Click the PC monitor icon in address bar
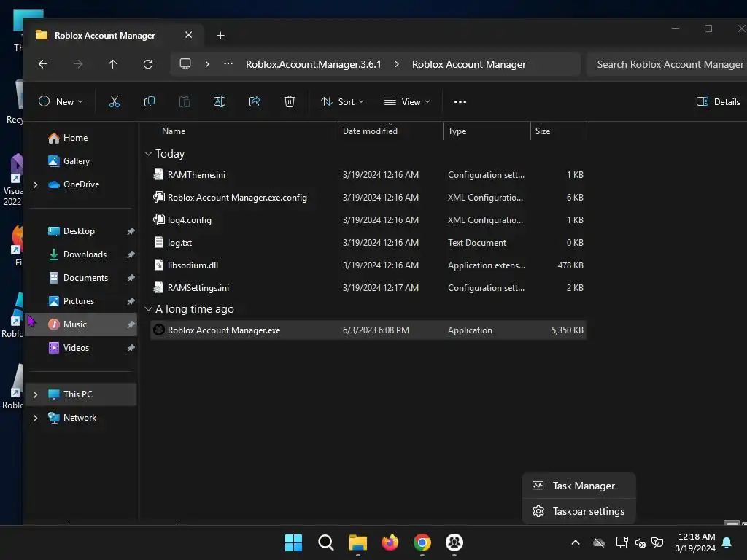Image resolution: width=747 pixels, height=560 pixels. [x=185, y=64]
